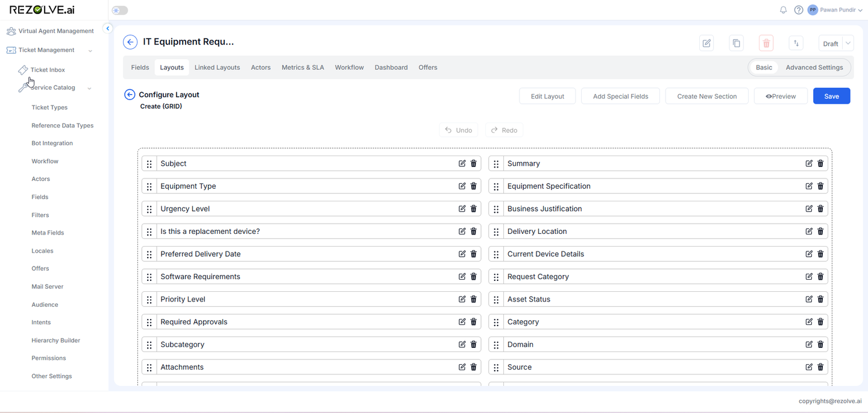Click Create New Section button
The height and width of the screenshot is (413, 868).
pyautogui.click(x=707, y=96)
